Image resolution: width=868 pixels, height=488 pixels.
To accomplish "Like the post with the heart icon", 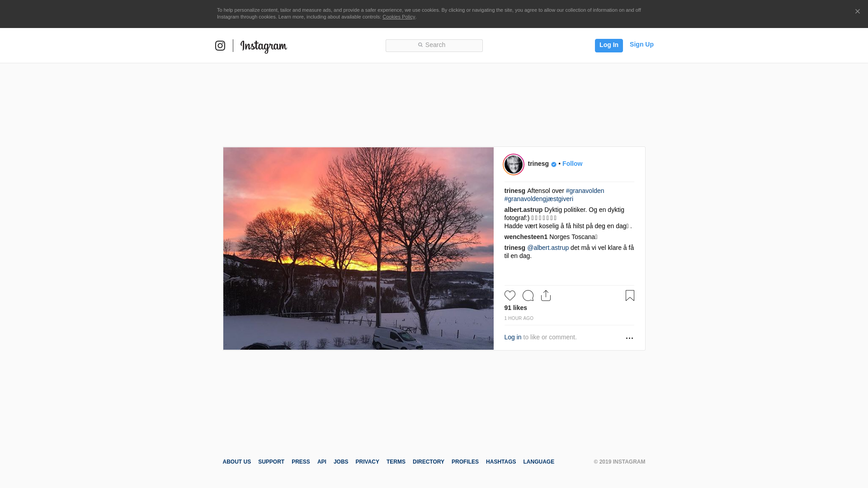I will (510, 296).
